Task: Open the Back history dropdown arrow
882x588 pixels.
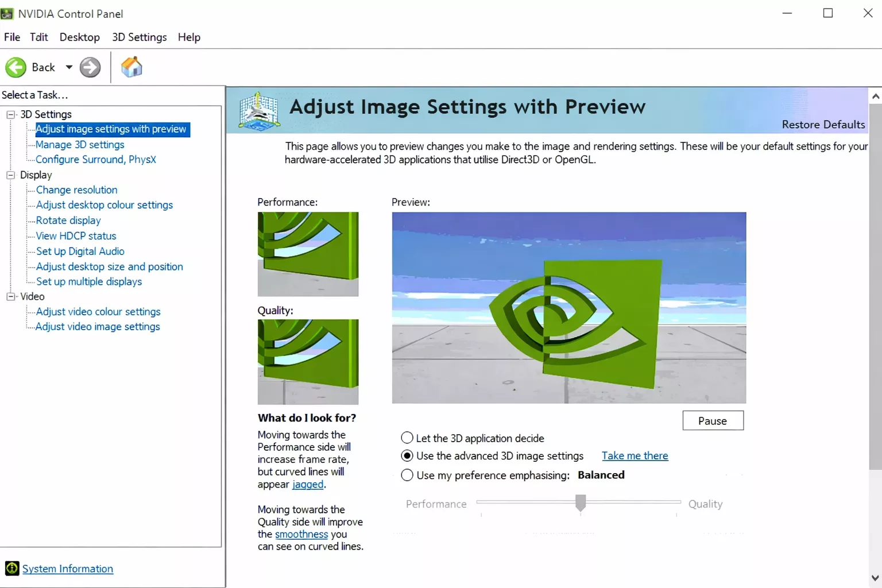Action: pos(69,67)
